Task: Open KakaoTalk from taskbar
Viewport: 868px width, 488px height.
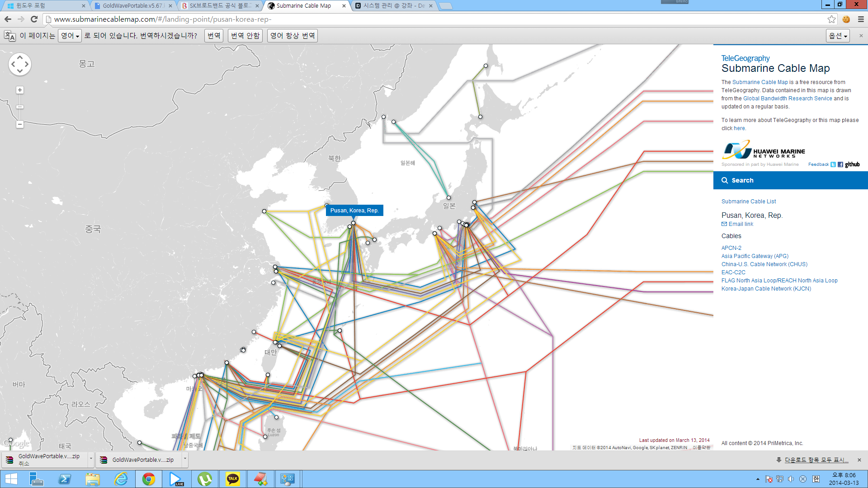Action: (233, 479)
